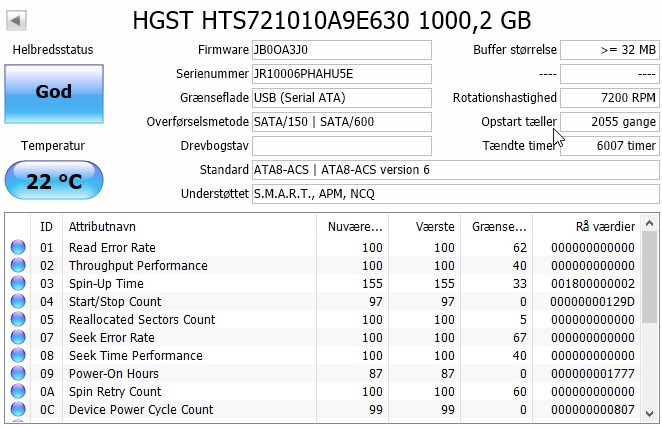Click raw value 001800000002
This screenshot has height=428, width=662.
coord(593,284)
